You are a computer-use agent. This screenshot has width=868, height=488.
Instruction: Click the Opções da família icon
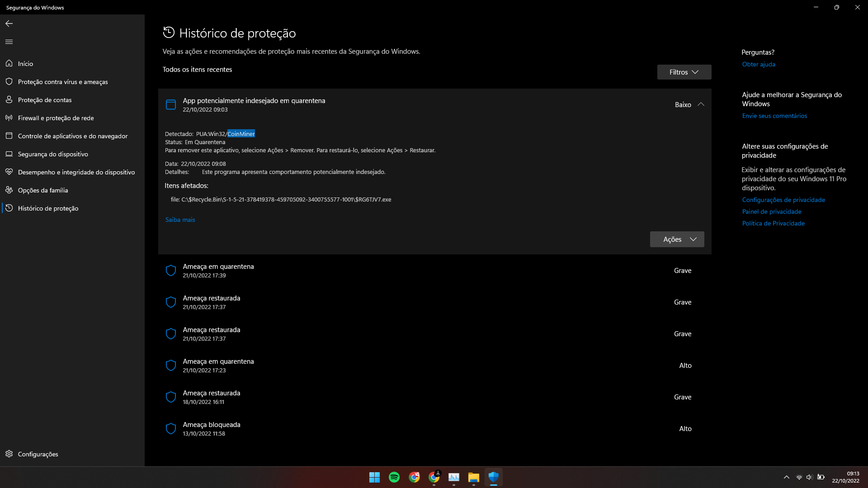(x=9, y=190)
